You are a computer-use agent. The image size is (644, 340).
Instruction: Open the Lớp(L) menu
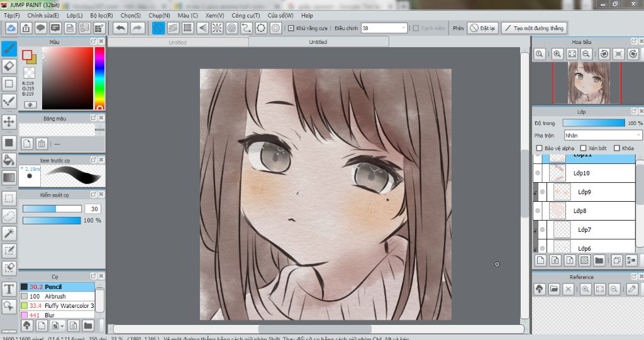(75, 16)
